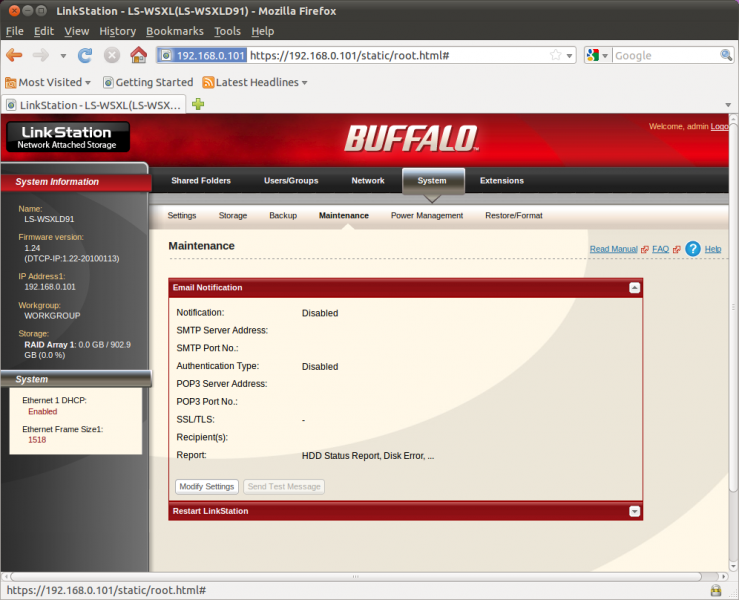Open history dropdown next to forward button
Viewport: 739px width, 600px height.
63,56
